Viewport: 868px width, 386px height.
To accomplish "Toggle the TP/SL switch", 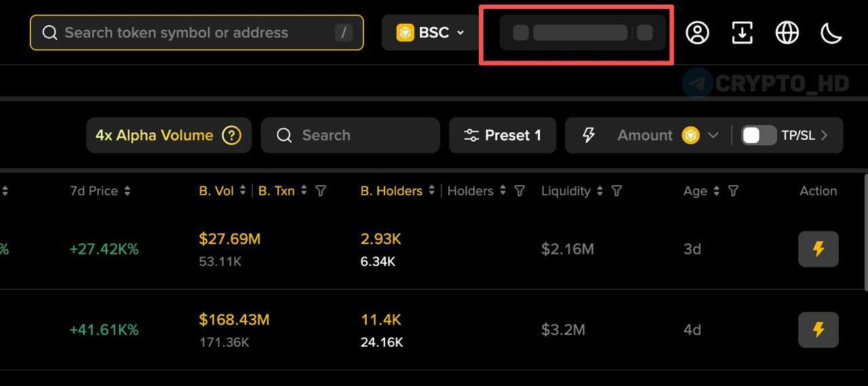I will click(x=758, y=135).
